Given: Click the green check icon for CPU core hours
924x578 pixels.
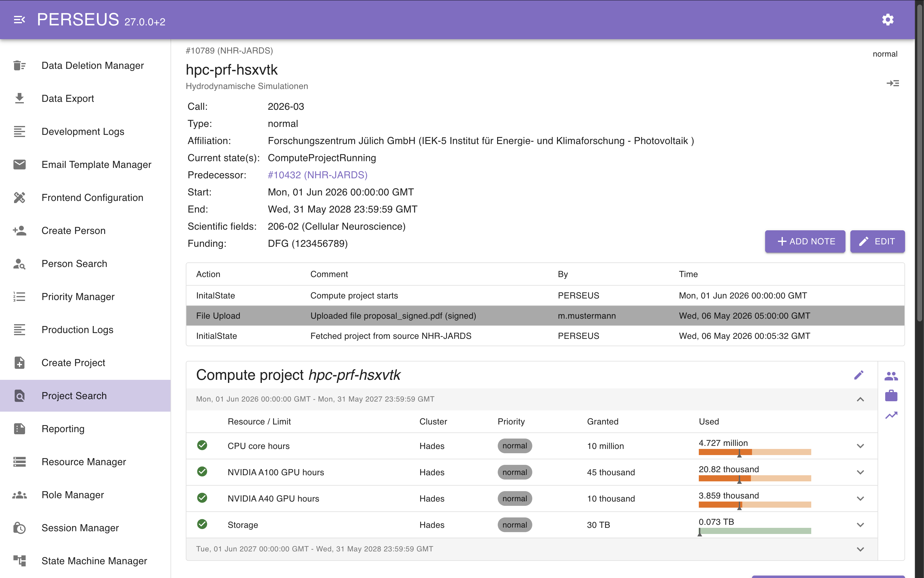Looking at the screenshot, I should [202, 445].
